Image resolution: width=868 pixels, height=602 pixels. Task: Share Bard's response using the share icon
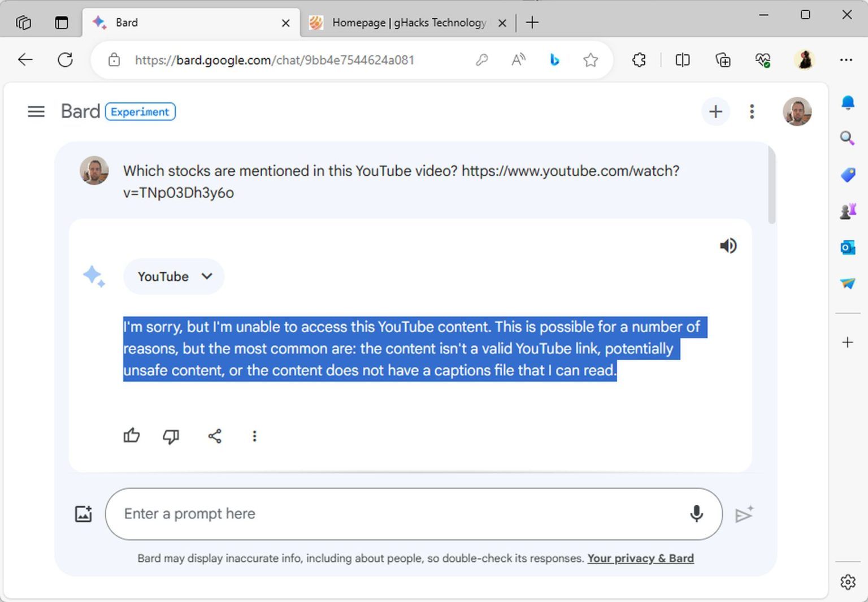pos(214,436)
